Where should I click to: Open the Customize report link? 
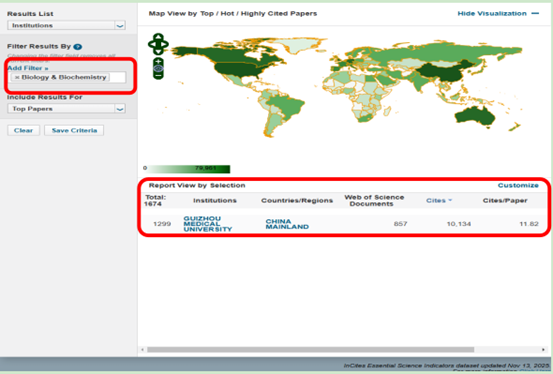tap(518, 185)
